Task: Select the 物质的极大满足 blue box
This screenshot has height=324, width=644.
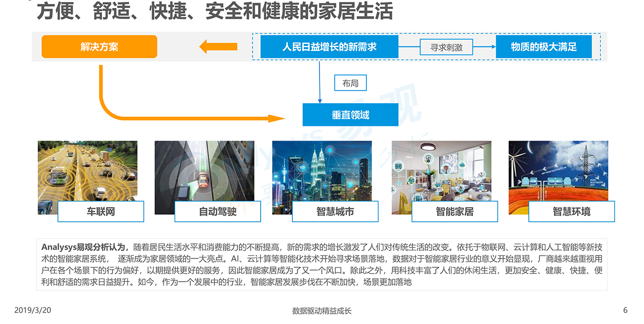Action: click(543, 47)
